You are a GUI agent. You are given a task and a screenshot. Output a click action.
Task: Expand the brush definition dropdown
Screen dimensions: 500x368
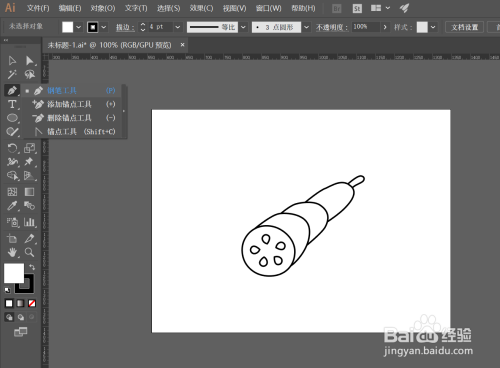[306, 27]
